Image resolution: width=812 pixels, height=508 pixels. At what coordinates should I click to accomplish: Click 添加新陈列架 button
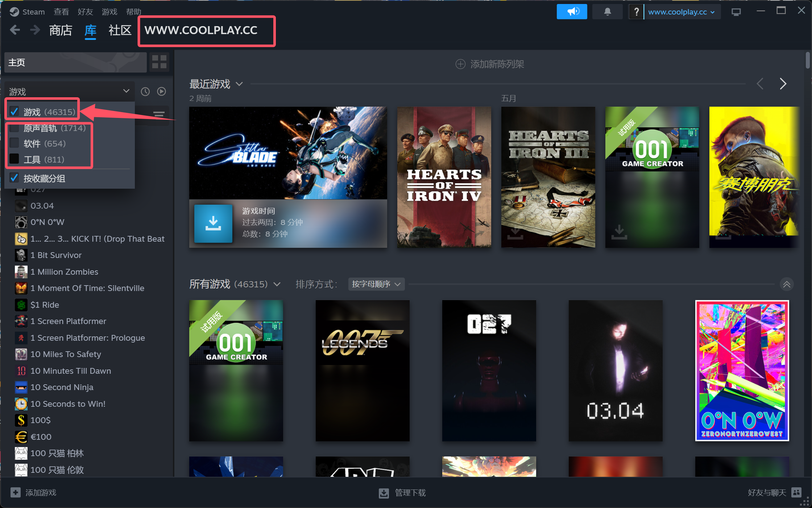(x=489, y=64)
